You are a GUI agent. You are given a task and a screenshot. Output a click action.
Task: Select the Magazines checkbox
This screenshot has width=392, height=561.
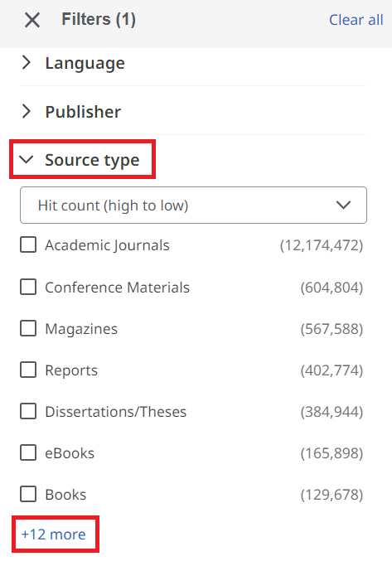coord(28,328)
